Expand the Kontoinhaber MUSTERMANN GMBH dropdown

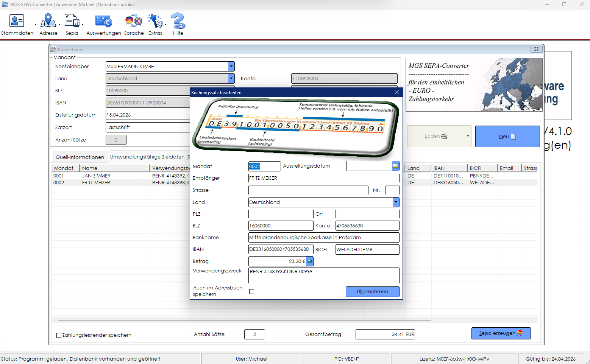tap(231, 66)
